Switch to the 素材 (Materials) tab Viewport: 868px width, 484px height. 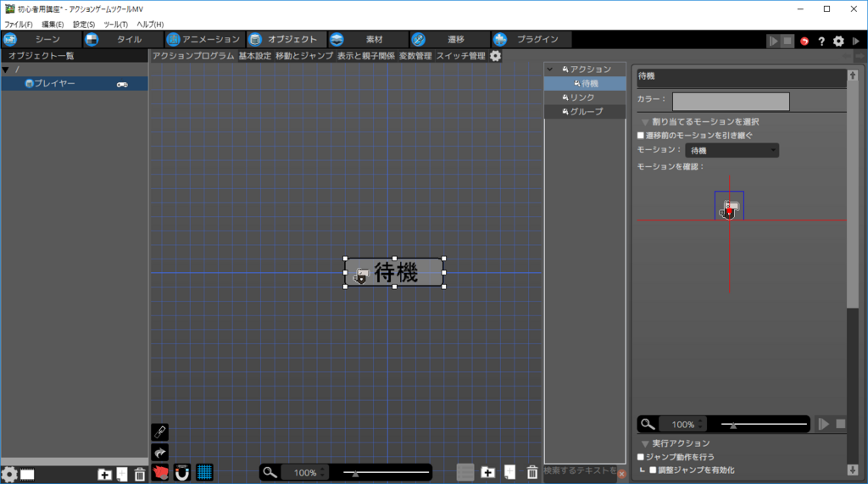[x=368, y=39]
